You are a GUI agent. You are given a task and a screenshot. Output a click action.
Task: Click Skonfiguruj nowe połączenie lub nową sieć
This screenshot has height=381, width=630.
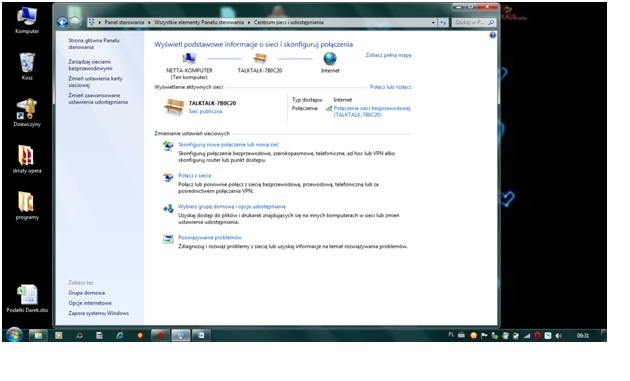[228, 145]
